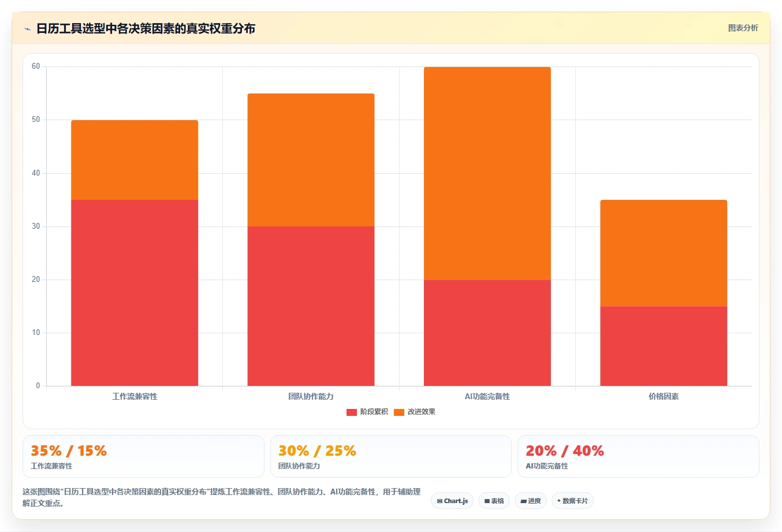Screen dimensions: 782x532
Task: Click the chart title 日历工具选型 heading
Action: coord(146,28)
